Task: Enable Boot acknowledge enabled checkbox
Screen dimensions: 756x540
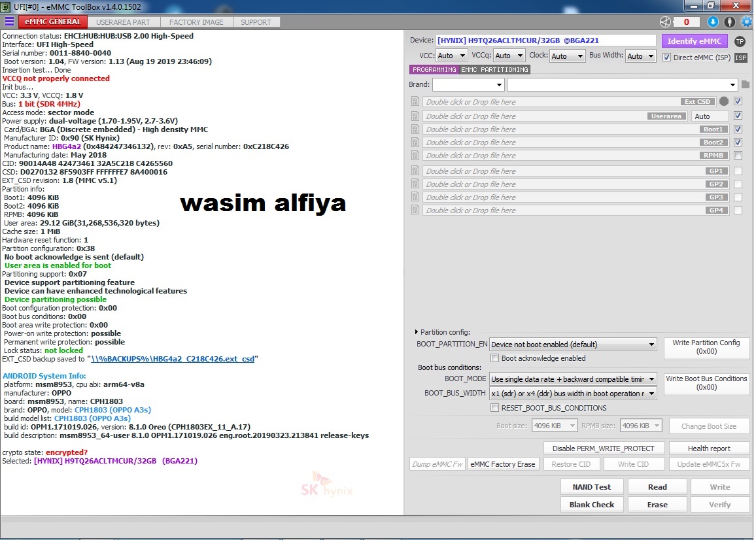Action: coord(494,358)
